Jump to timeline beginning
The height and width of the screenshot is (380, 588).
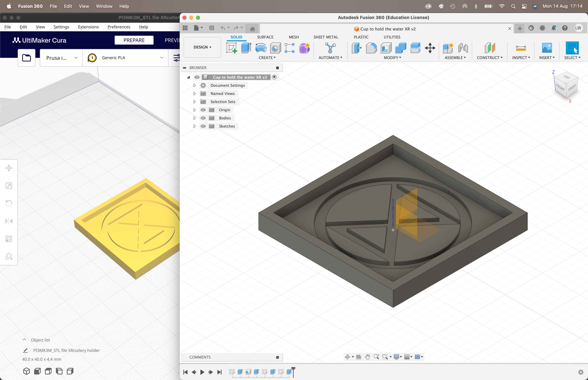click(186, 372)
